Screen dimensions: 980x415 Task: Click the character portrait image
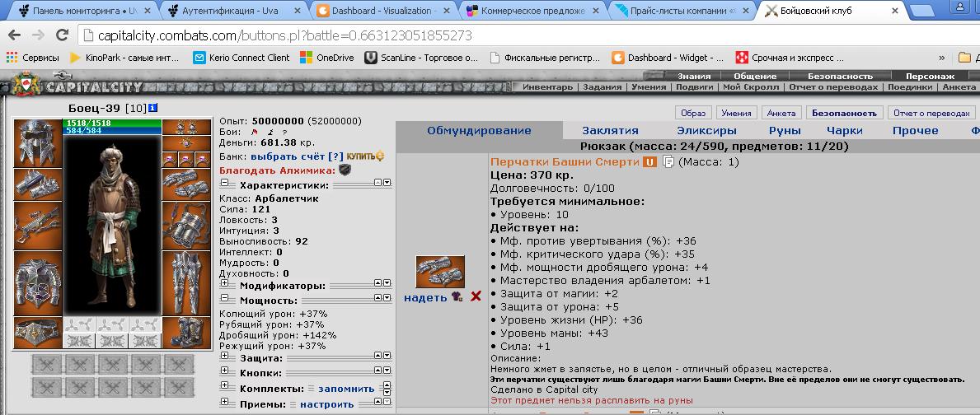coord(112,226)
